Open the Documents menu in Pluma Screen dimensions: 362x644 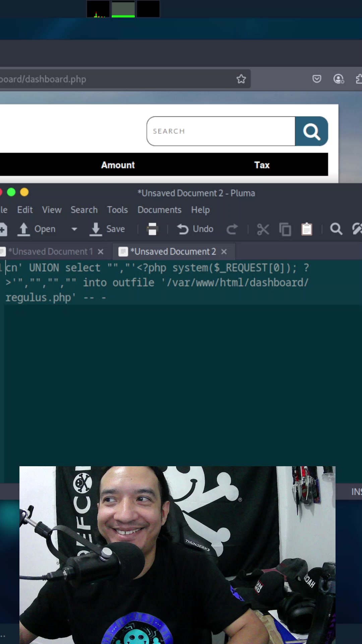[160, 210]
